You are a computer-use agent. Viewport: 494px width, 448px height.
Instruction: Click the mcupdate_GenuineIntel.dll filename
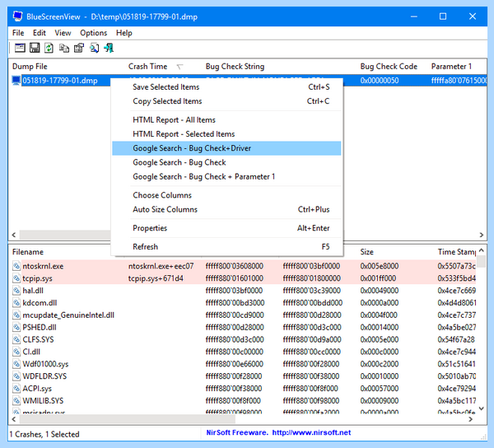point(68,315)
